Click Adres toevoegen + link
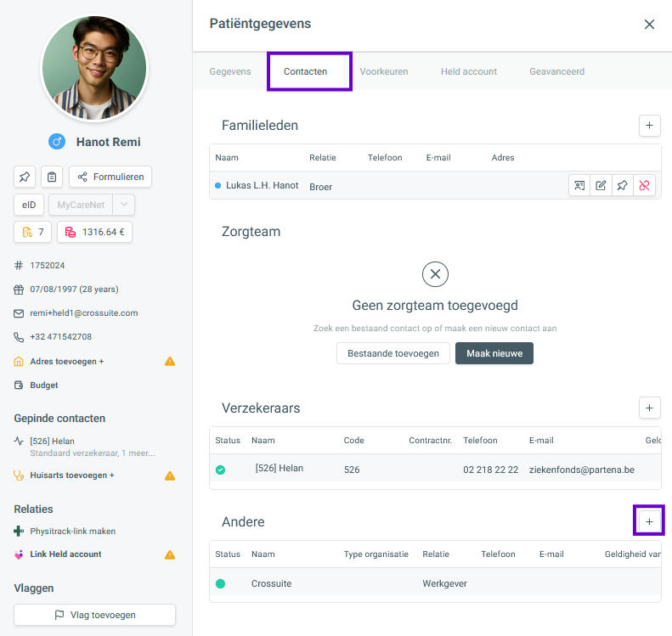 (x=67, y=362)
